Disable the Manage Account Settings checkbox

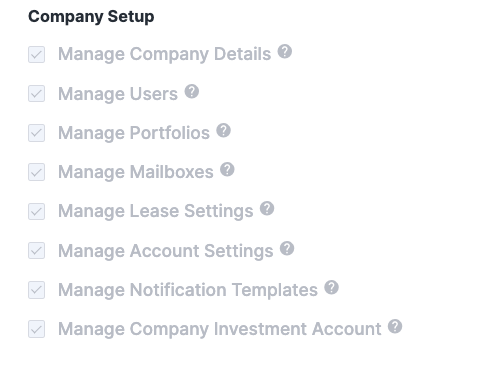[36, 251]
